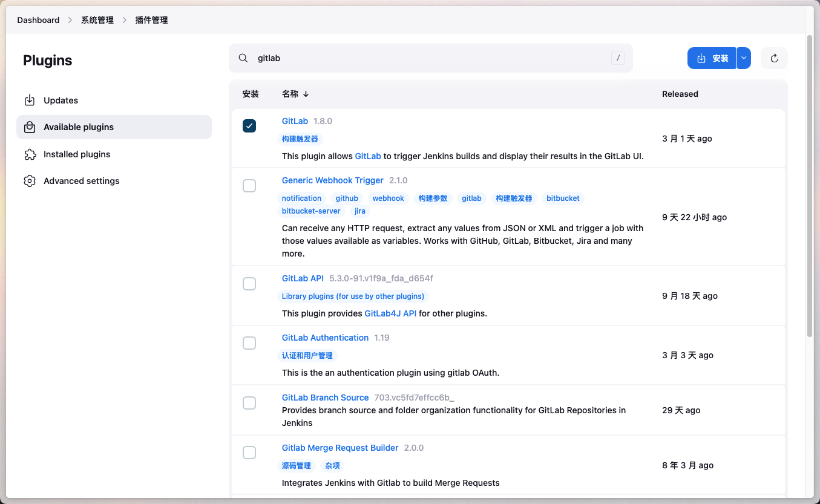Viewport: 820px width, 504px height.
Task: Click the Released column header
Action: pyautogui.click(x=680, y=94)
